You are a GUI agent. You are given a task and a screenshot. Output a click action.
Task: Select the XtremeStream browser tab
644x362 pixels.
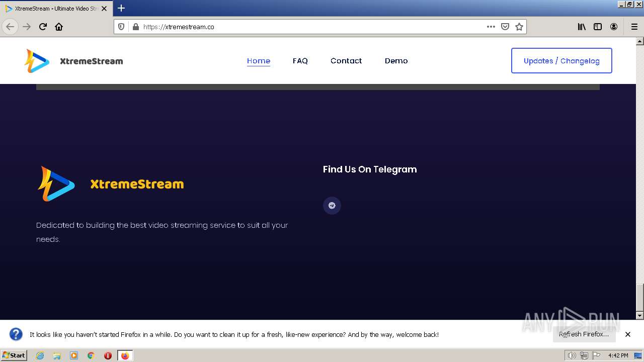tap(56, 9)
